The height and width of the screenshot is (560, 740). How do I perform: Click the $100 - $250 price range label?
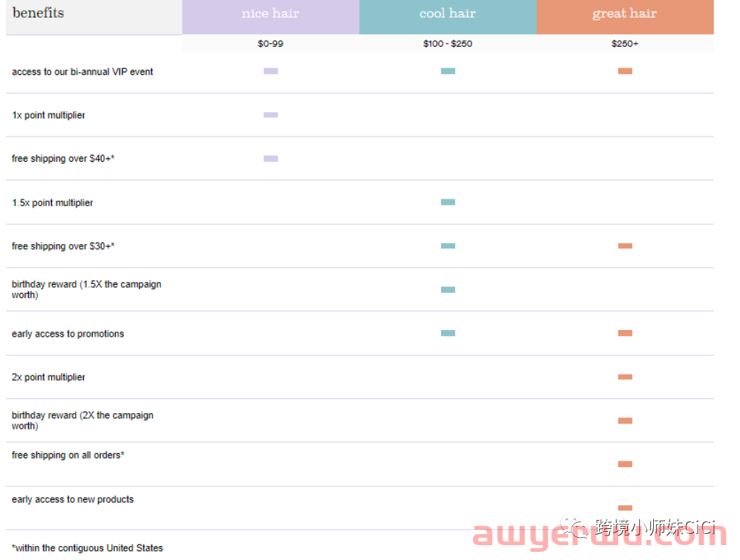448,44
